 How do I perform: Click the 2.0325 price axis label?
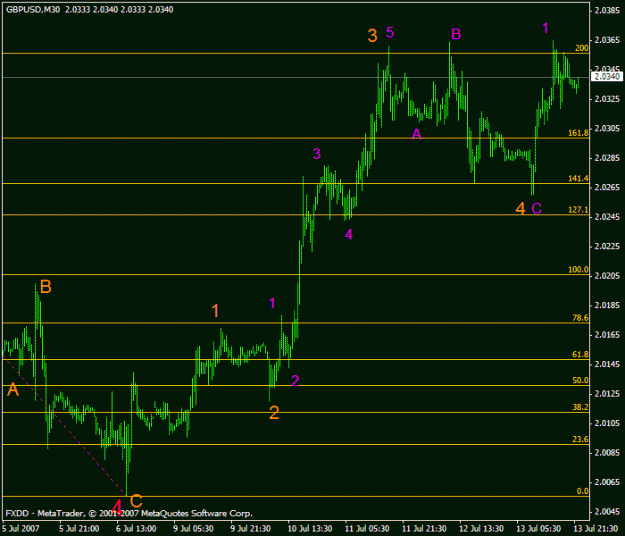click(607, 99)
